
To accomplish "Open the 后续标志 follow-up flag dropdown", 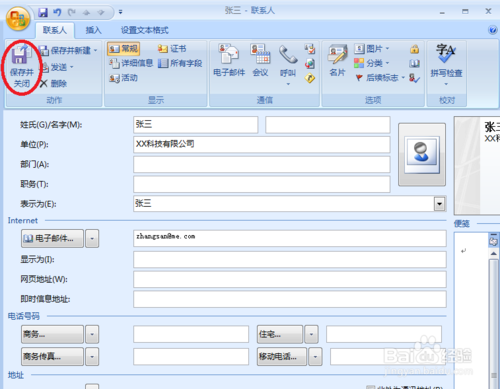I will 403,78.
